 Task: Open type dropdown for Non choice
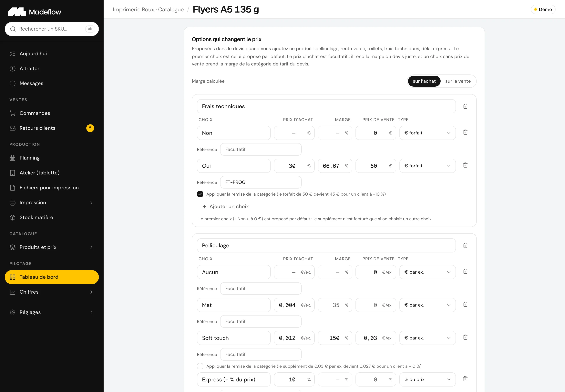(x=427, y=133)
